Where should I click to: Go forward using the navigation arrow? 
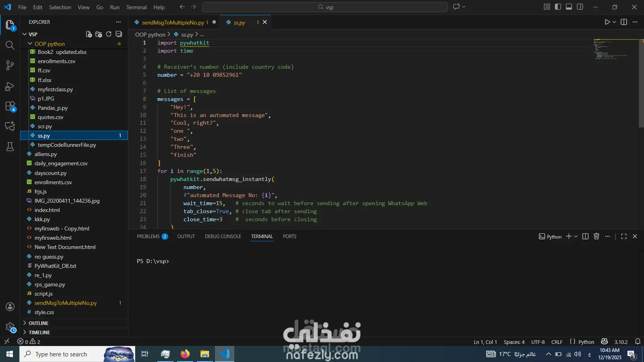(194, 7)
